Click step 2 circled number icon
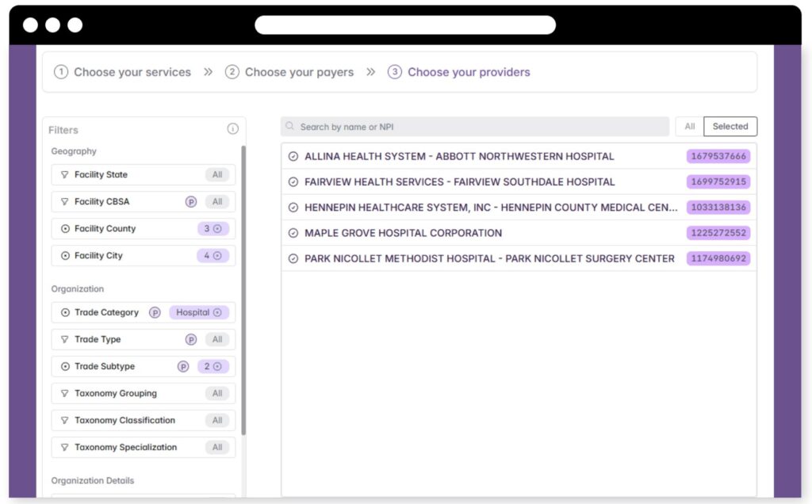 point(232,72)
